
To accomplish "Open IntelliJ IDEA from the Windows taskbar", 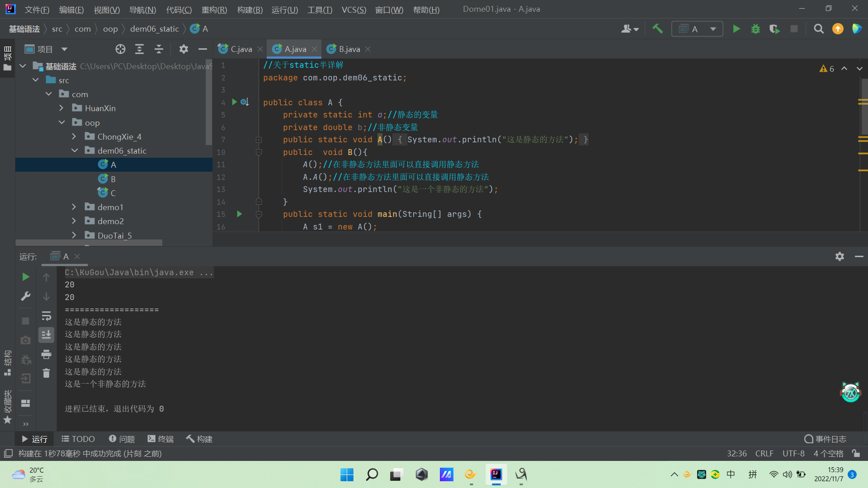I will click(496, 474).
